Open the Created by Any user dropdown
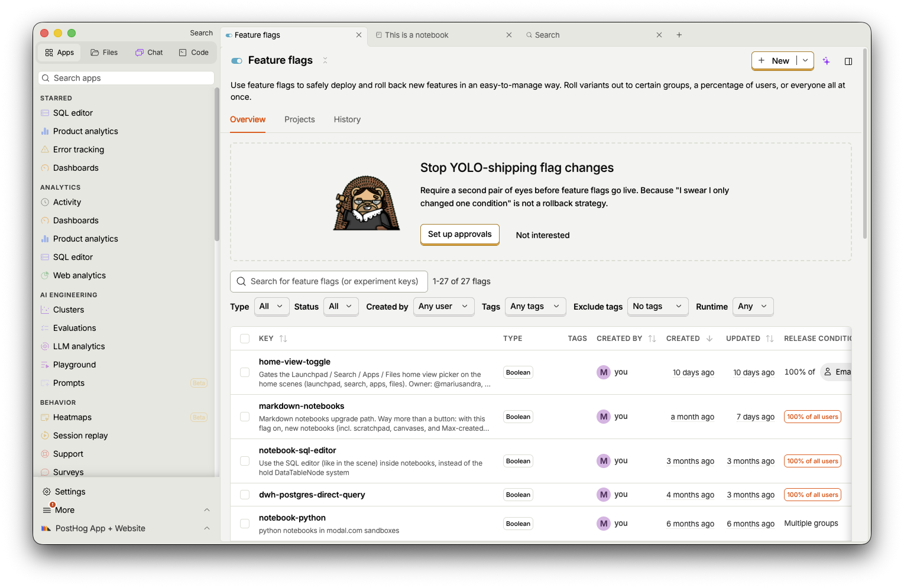Screen dimensions: 904x588 click(x=443, y=306)
